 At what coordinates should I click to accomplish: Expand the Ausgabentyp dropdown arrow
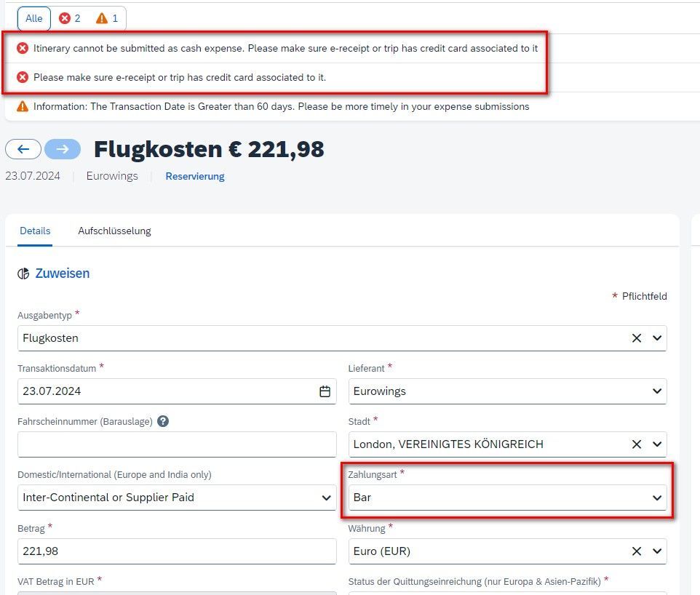pyautogui.click(x=656, y=338)
